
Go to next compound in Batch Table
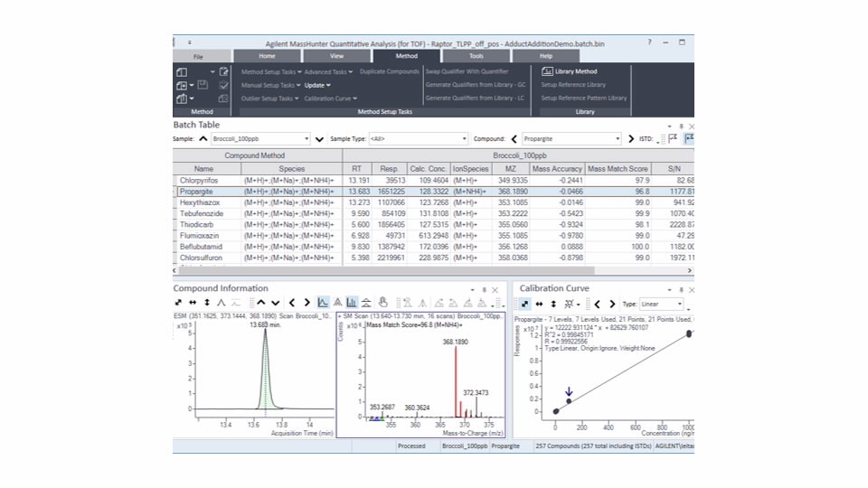tap(630, 139)
